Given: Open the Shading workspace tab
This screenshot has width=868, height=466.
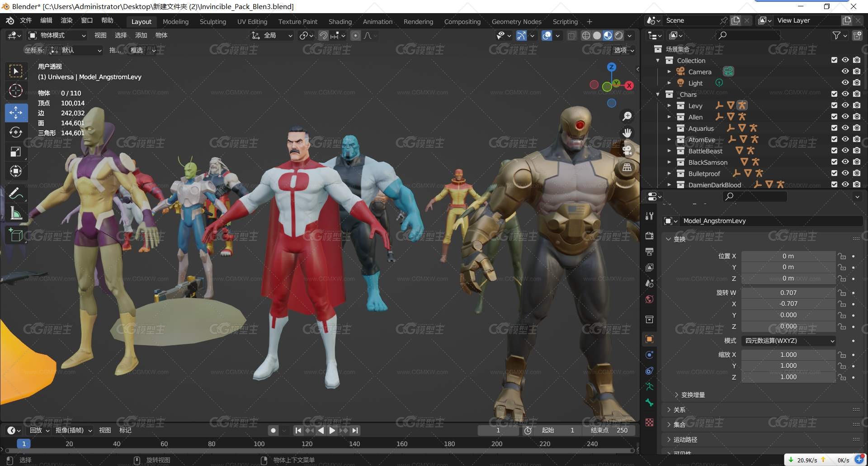Looking at the screenshot, I should click(x=340, y=22).
